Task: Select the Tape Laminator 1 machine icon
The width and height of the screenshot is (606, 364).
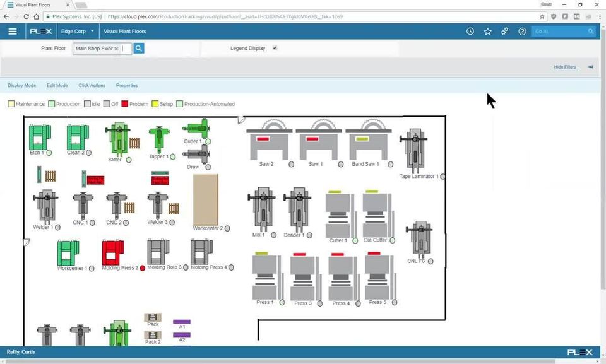Action: point(415,151)
